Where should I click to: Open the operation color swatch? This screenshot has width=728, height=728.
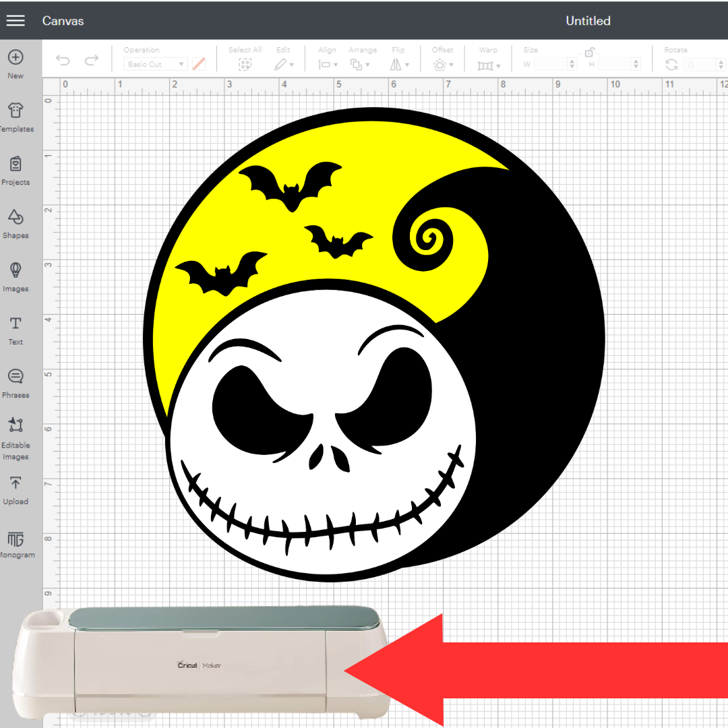coord(199,64)
